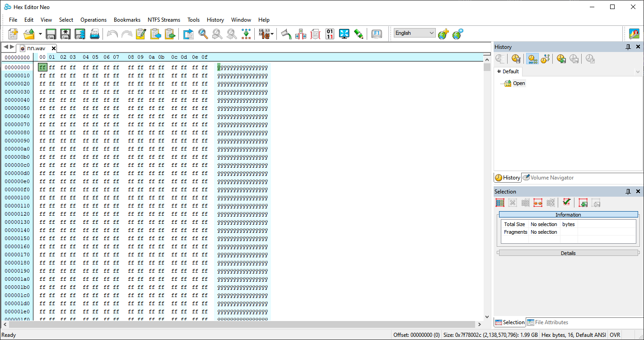Click the Paste clipboard icon
Viewport: 644px width, 340px height.
coord(170,34)
